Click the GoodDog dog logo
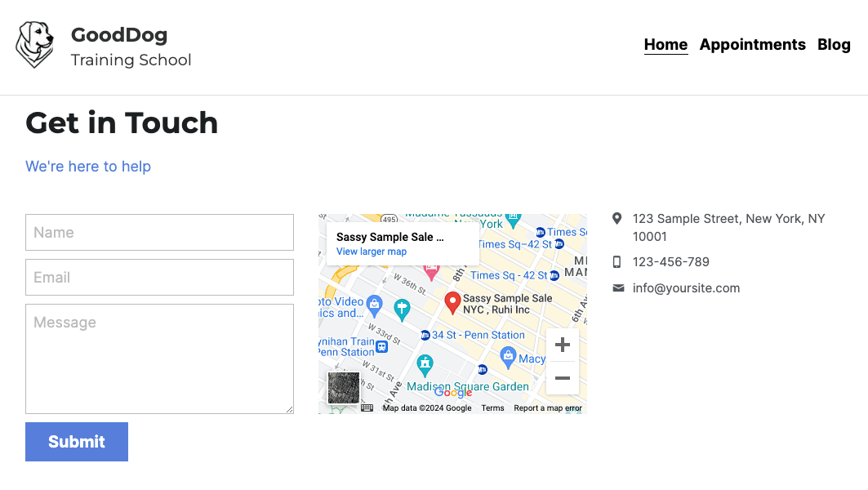Screen dimensions: 868x490 pyautogui.click(x=35, y=45)
